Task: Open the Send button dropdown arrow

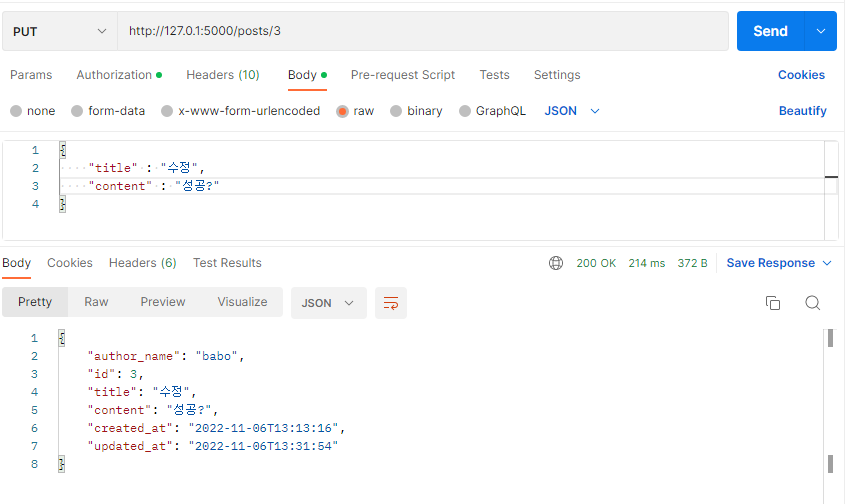Action: click(x=821, y=31)
